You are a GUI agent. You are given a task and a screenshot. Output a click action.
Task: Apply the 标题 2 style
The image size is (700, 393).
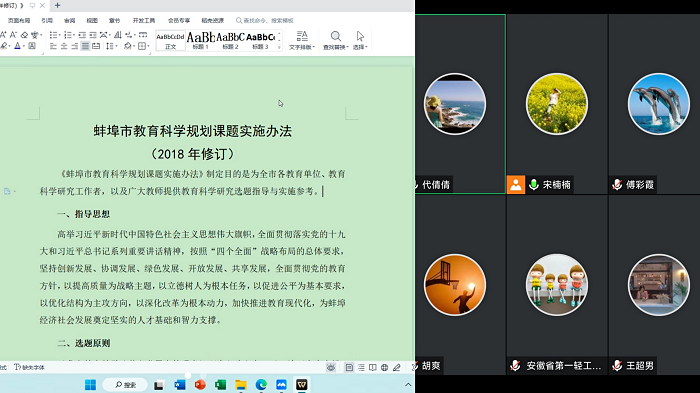pos(230,41)
